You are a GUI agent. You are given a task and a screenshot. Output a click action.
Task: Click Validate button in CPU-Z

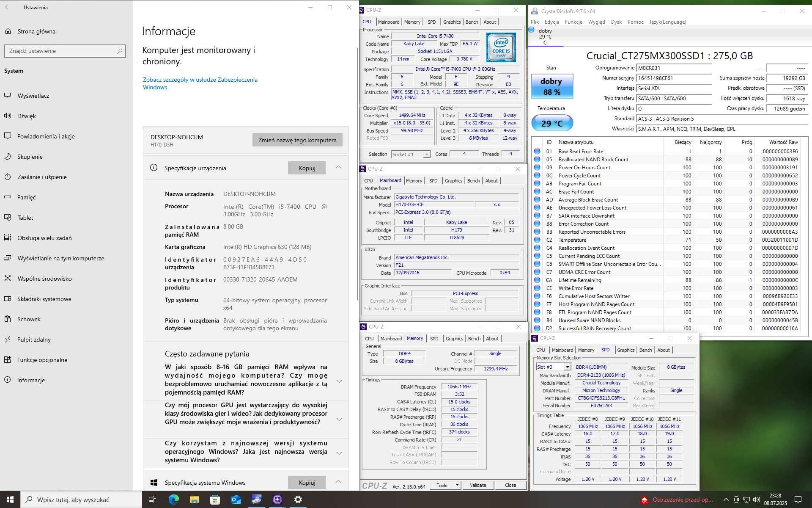(478, 485)
